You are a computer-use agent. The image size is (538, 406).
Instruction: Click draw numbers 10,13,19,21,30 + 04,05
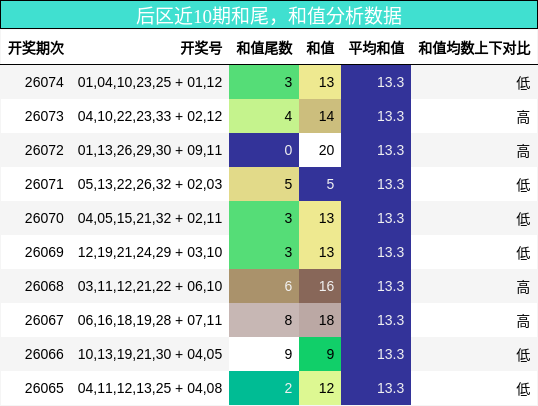point(150,354)
